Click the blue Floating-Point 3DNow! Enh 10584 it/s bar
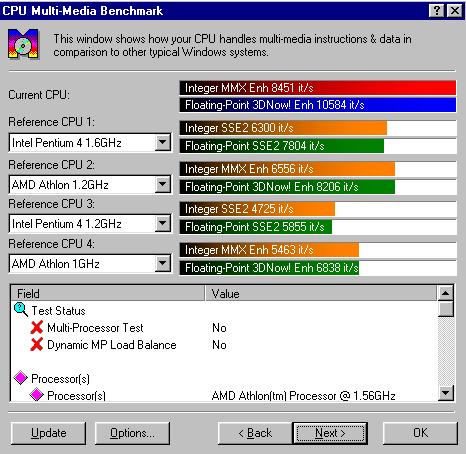The width and height of the screenshot is (466, 454). coord(318,105)
